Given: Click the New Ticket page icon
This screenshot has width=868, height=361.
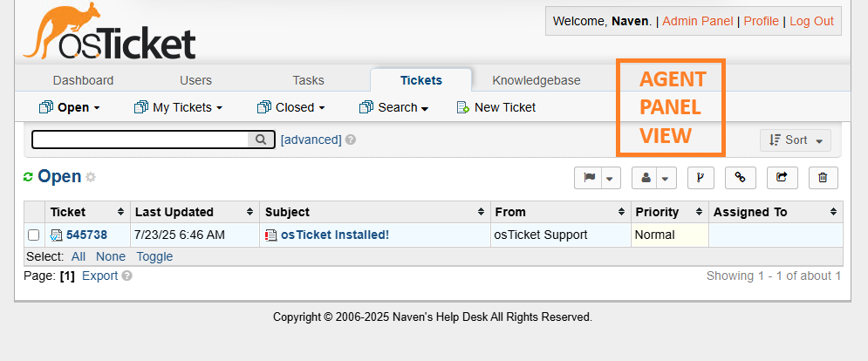Looking at the screenshot, I should click(462, 107).
